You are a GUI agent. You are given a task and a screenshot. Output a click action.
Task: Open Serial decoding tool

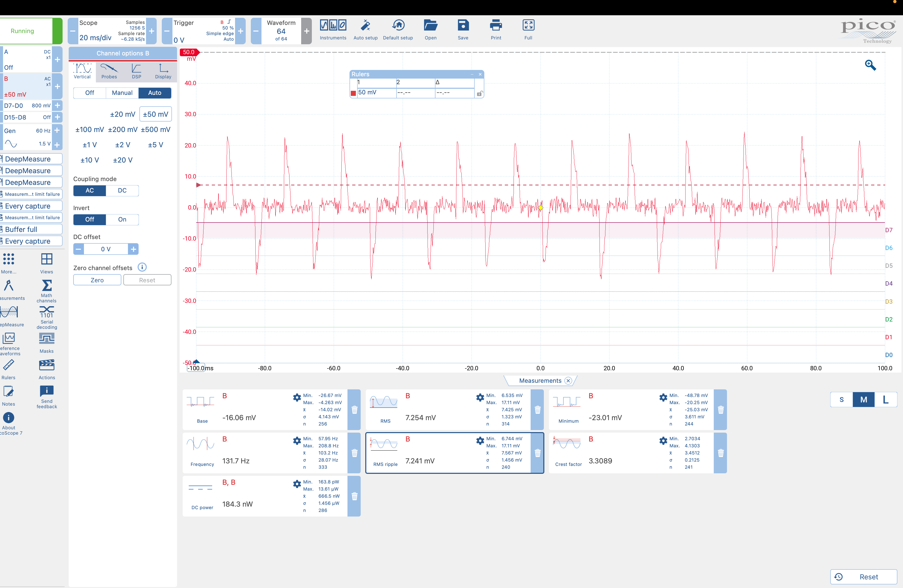[x=47, y=312]
